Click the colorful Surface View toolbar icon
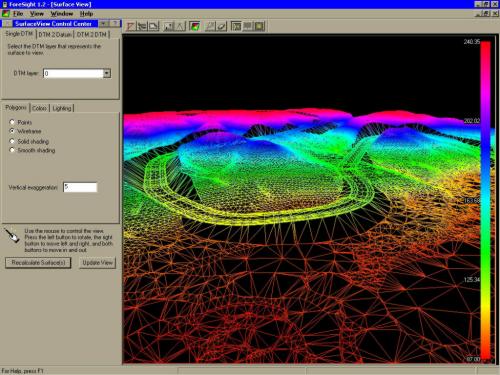Image resolution: width=500 pixels, height=375 pixels. pyautogui.click(x=195, y=26)
